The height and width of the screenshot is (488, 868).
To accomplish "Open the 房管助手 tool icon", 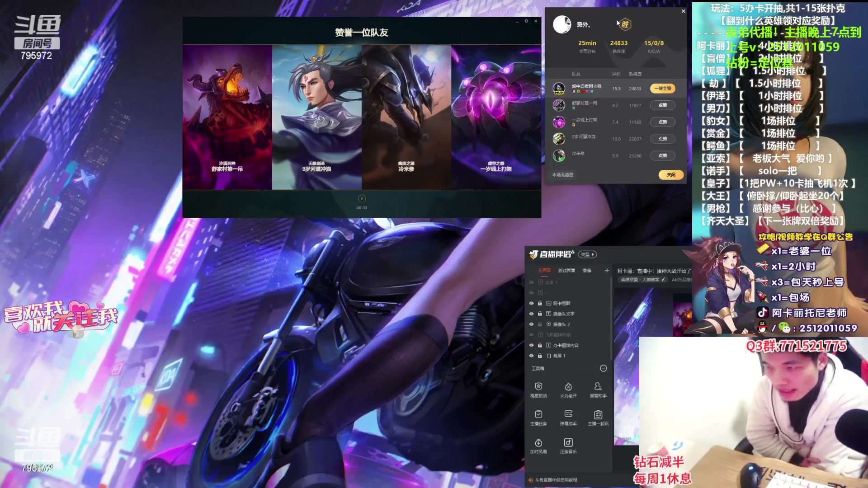I will tap(598, 387).
